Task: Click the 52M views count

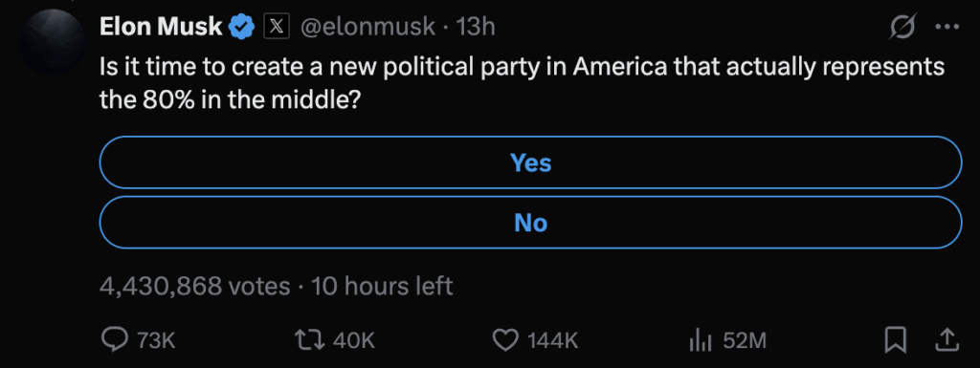Action: (745, 340)
